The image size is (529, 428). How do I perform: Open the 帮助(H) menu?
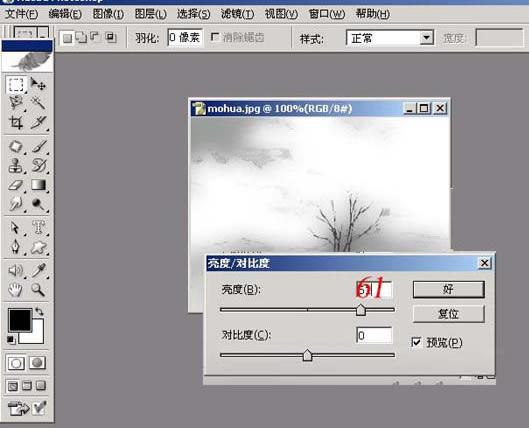click(x=372, y=14)
